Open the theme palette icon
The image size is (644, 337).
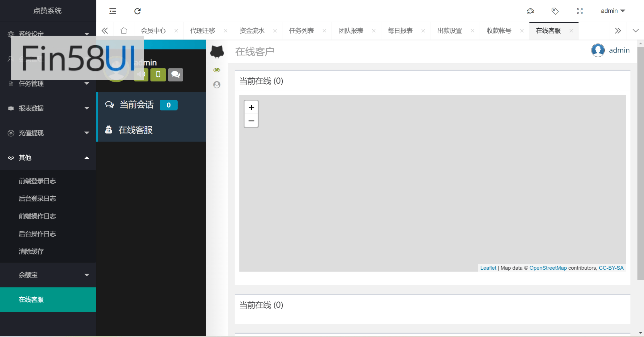point(530,11)
